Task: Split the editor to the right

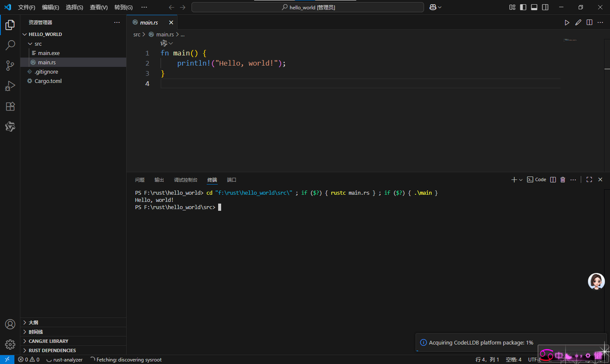Action: [x=590, y=22]
